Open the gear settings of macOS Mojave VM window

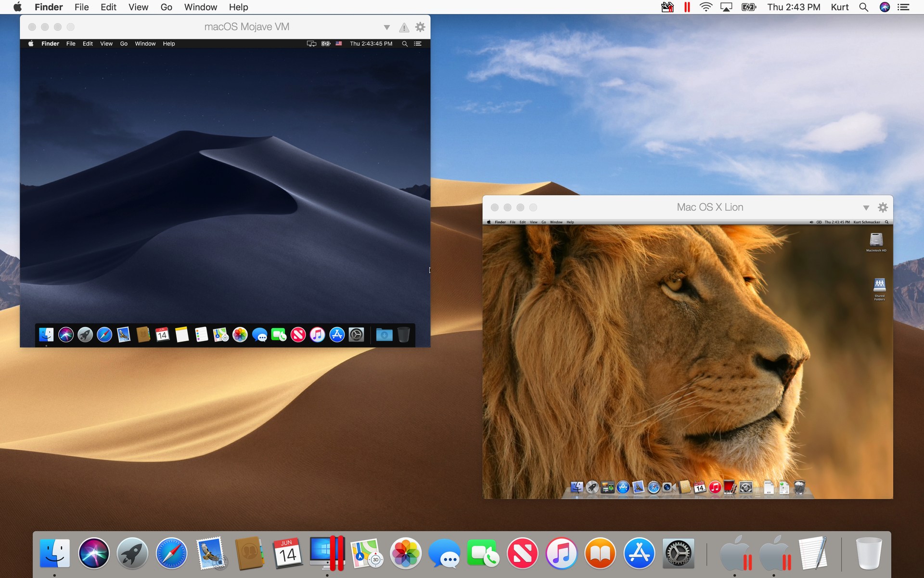[x=420, y=27]
